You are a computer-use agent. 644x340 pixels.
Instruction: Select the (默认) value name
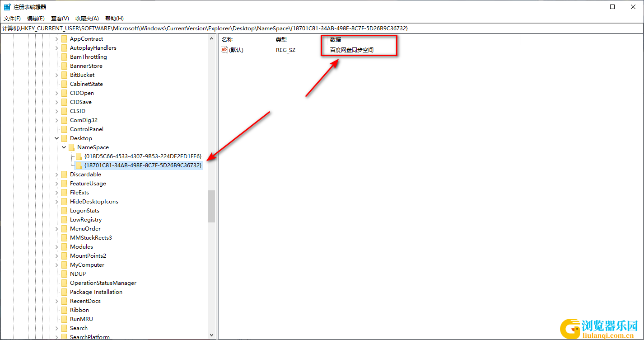[236, 50]
